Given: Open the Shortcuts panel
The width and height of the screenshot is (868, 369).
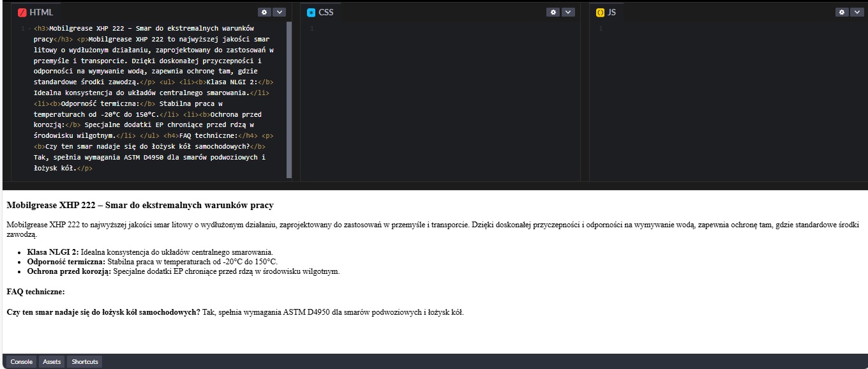Looking at the screenshot, I should coord(85,362).
